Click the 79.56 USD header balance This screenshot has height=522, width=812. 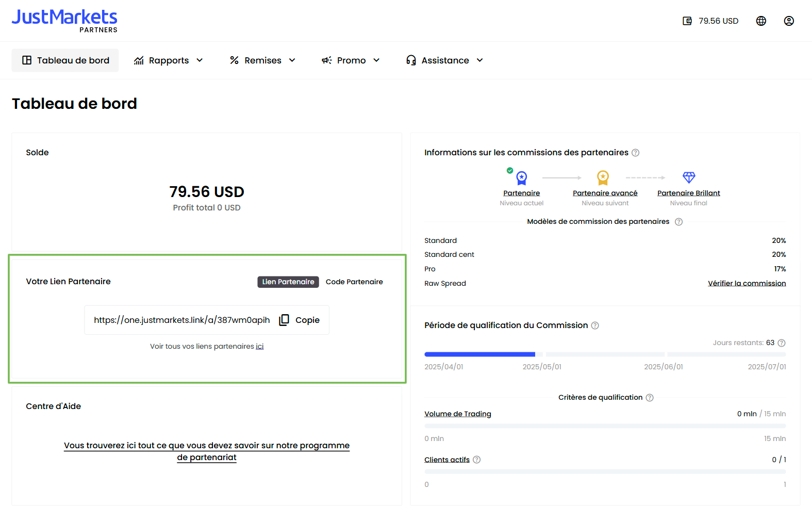(719, 21)
